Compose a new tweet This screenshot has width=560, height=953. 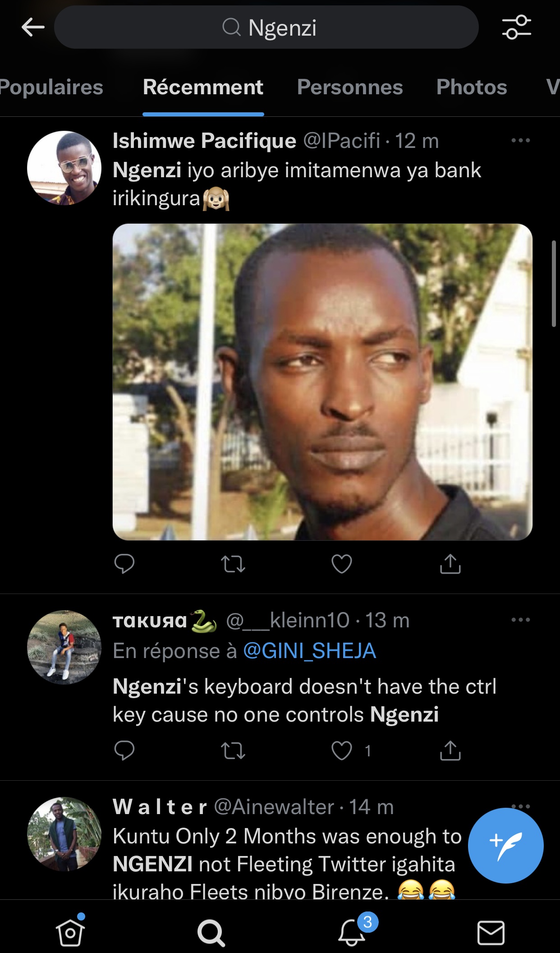tap(505, 846)
